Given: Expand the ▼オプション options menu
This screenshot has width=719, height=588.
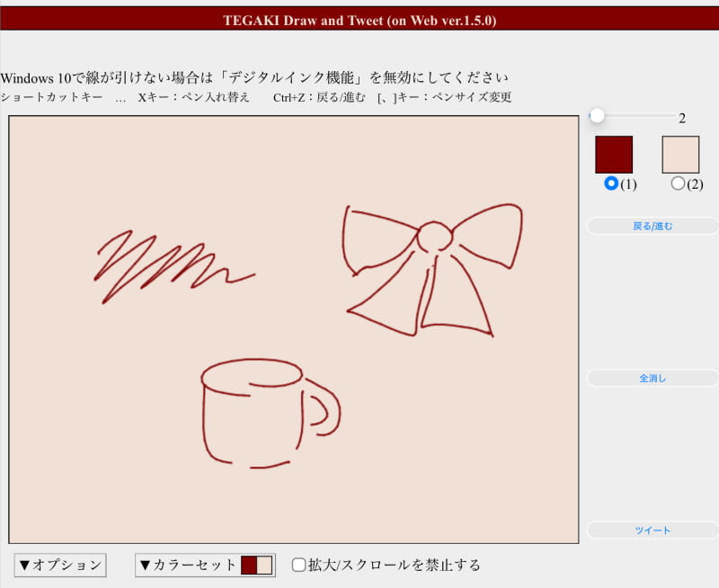Looking at the screenshot, I should (60, 565).
